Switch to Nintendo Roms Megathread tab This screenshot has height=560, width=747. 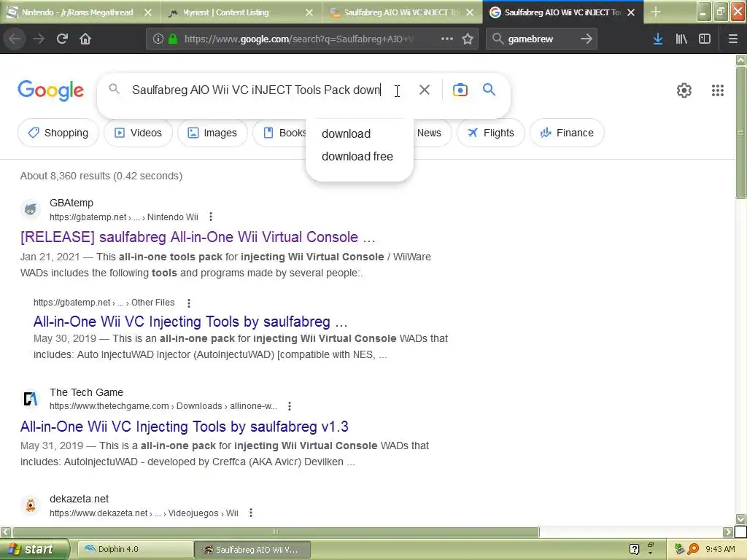[77, 12]
